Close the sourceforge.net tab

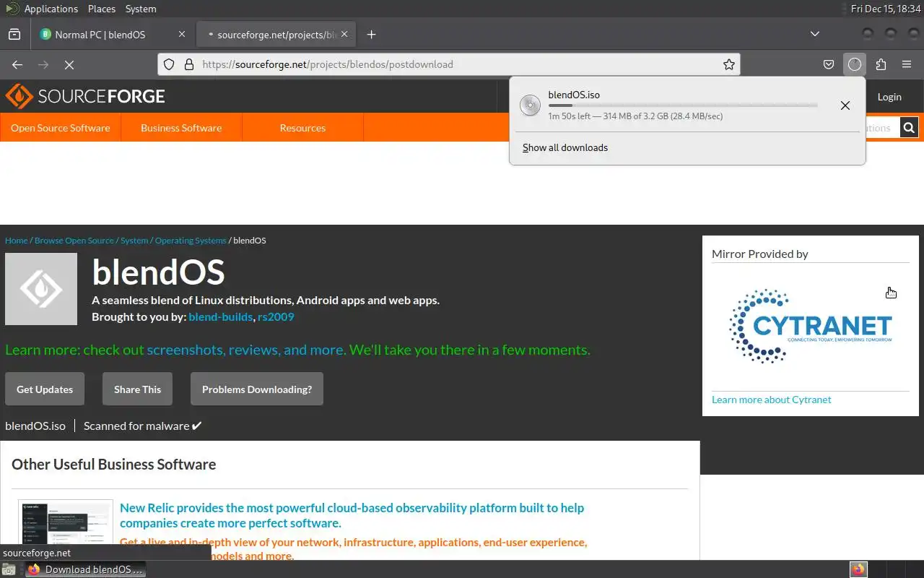pos(344,34)
